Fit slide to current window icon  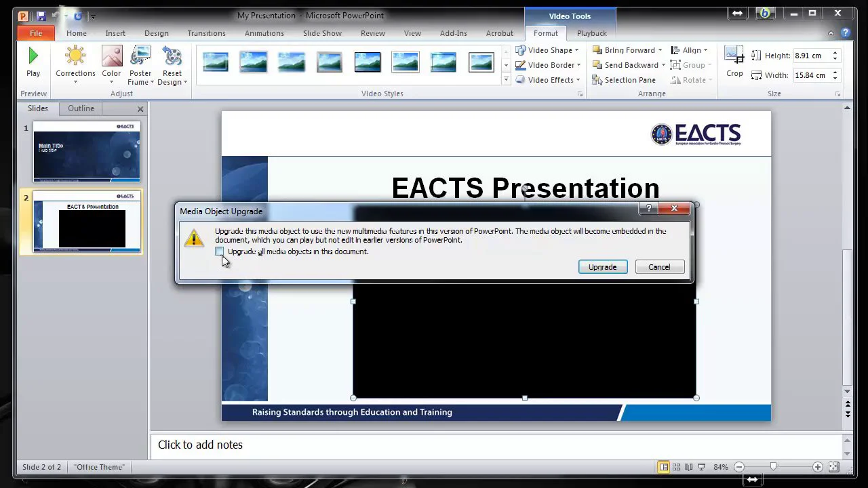click(834, 467)
